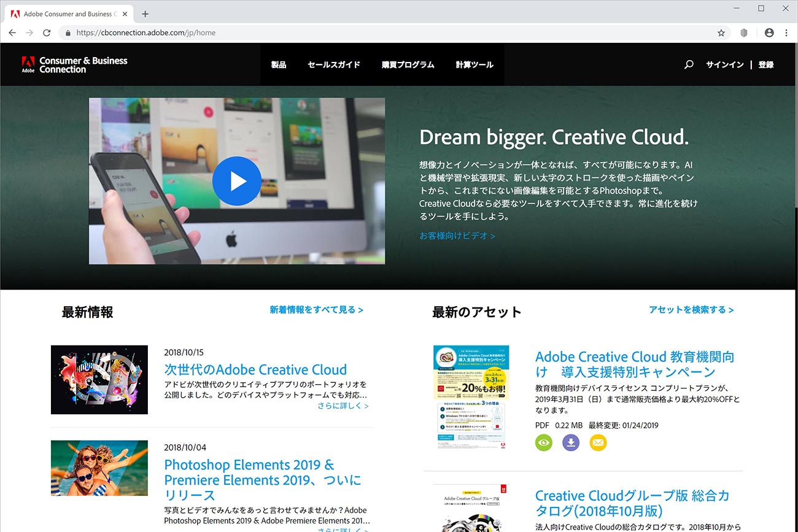The width and height of the screenshot is (798, 532).
Task: Open the セールスガイド menu
Action: pos(334,64)
